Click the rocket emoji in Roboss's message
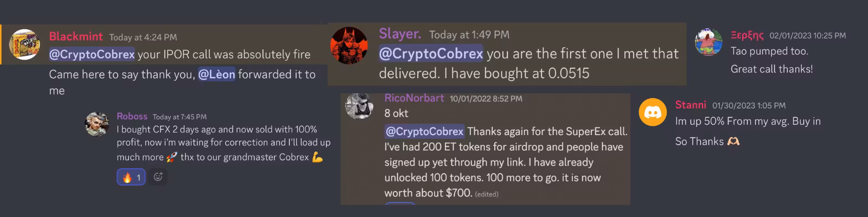This screenshot has width=868, height=217. click(x=171, y=157)
